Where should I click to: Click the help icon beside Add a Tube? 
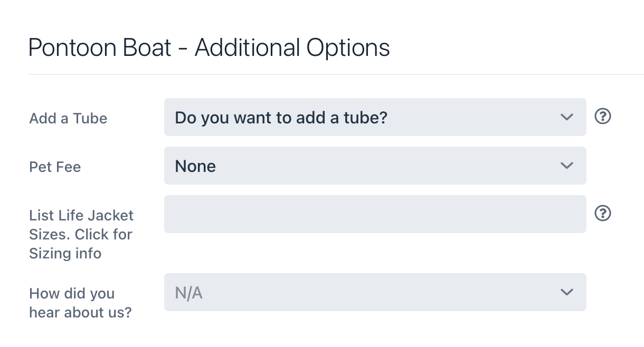click(603, 117)
